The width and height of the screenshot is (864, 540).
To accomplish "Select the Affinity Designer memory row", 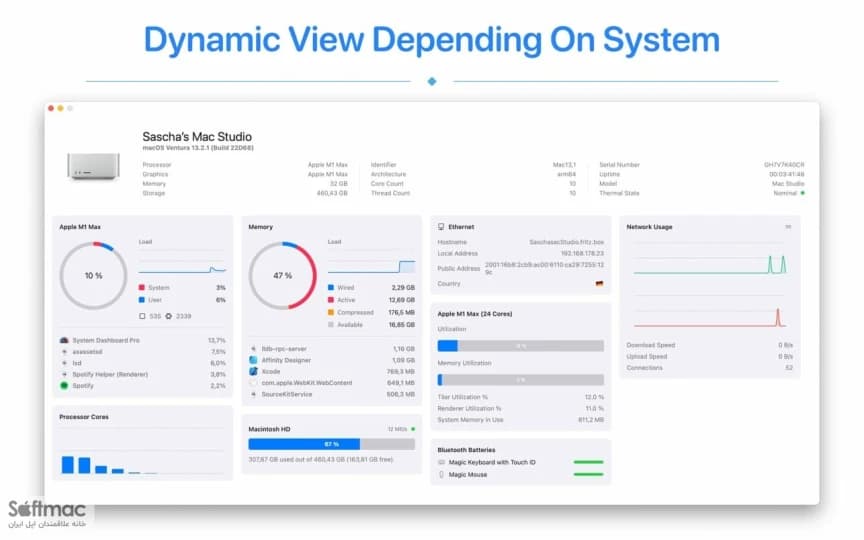I will tap(332, 360).
